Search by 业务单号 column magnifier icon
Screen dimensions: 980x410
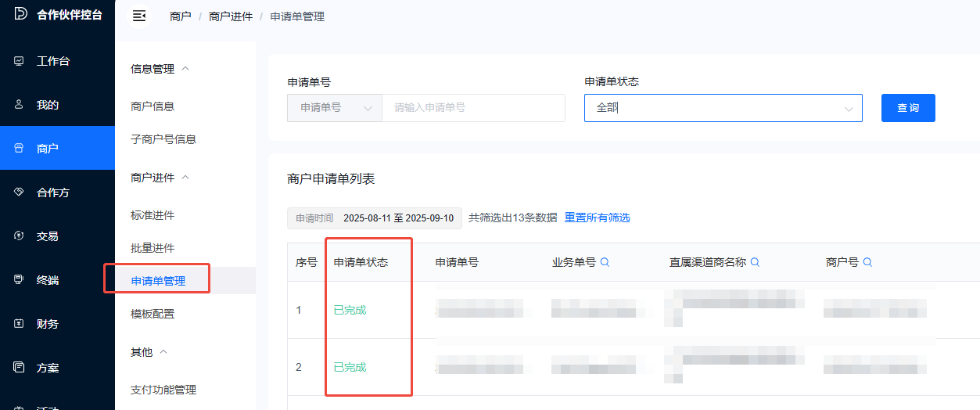[x=605, y=262]
